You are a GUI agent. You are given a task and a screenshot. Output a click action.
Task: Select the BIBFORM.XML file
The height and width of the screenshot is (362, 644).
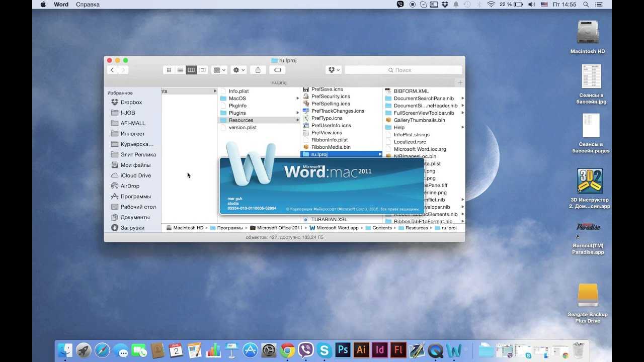pos(411,92)
